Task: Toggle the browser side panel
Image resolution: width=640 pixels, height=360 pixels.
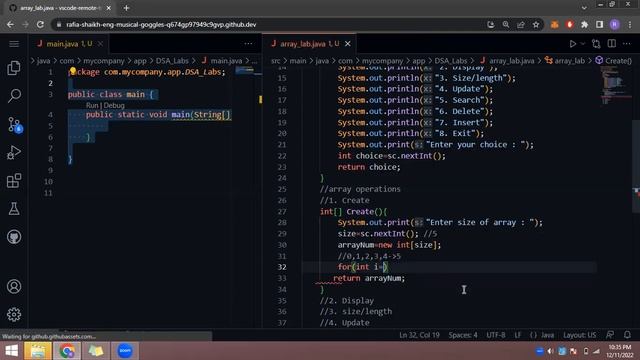Action: click(600, 24)
